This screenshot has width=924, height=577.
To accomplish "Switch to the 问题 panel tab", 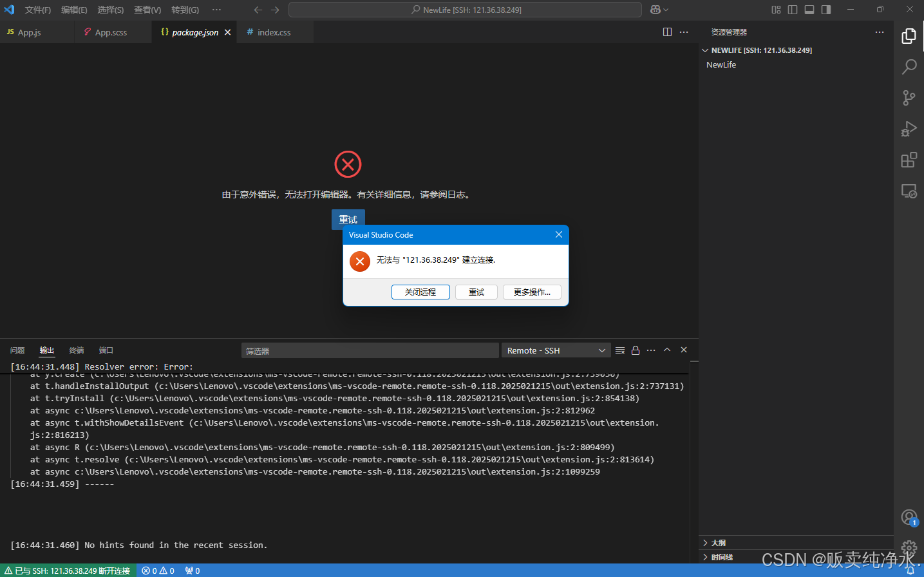I will (17, 350).
